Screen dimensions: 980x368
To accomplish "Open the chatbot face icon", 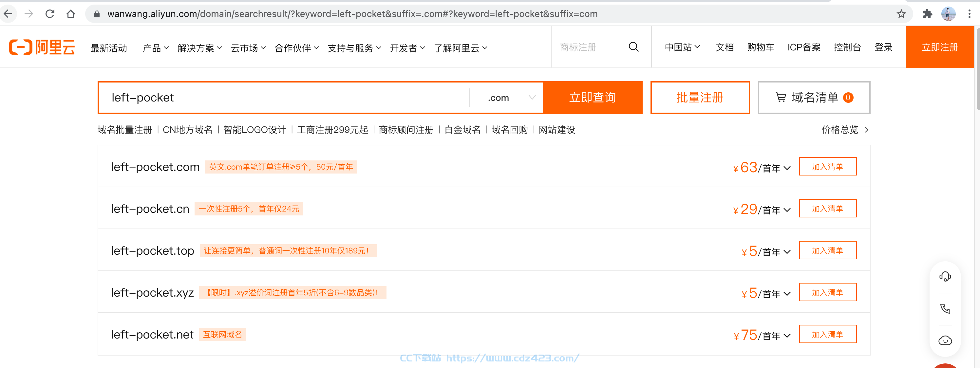I will tap(945, 340).
